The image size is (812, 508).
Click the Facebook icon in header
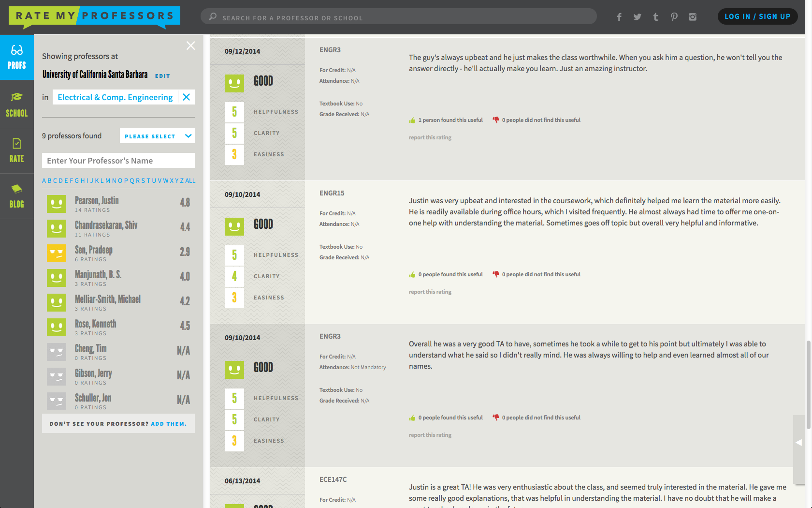619,17
